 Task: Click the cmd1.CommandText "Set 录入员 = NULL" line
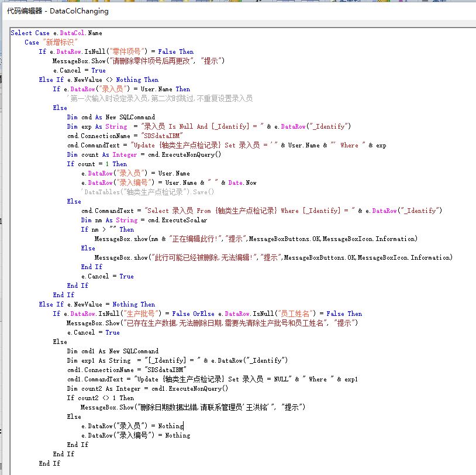(212, 379)
